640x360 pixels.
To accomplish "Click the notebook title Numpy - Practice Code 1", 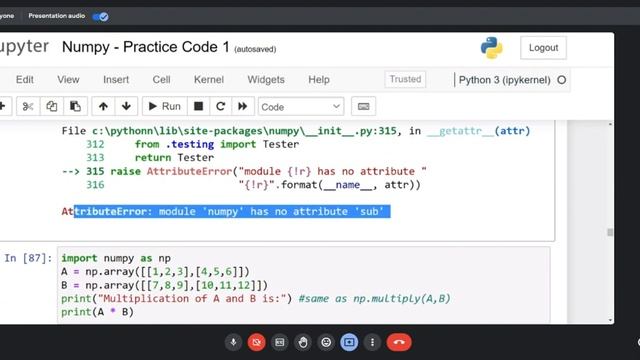I will (x=146, y=47).
